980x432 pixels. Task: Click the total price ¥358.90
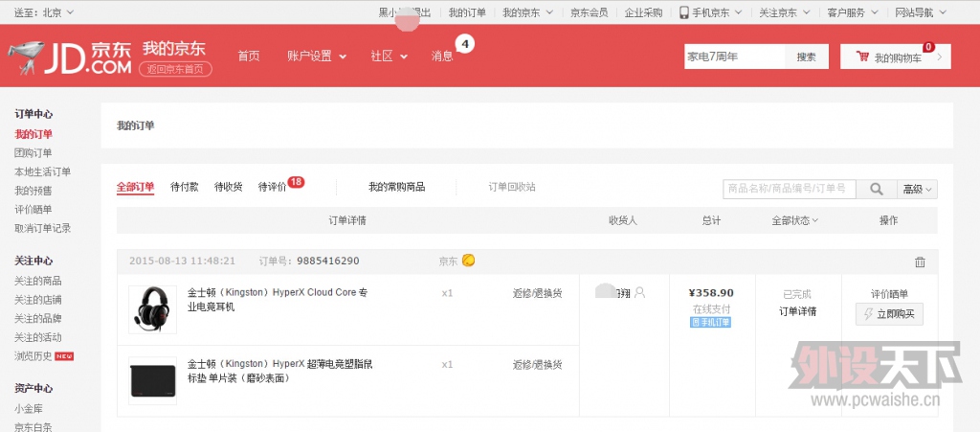point(711,292)
